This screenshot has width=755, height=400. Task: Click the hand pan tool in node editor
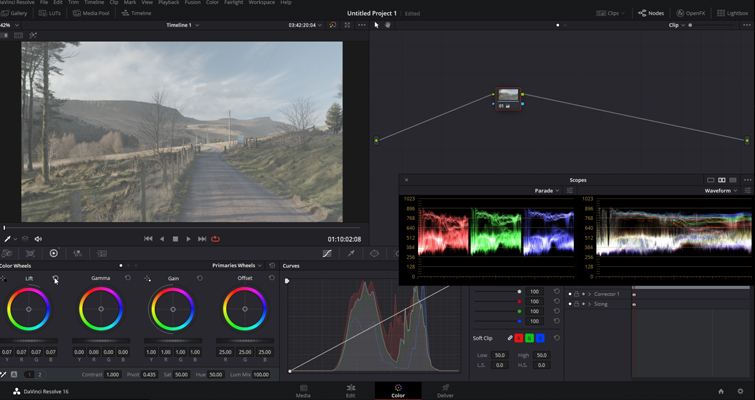[x=387, y=25]
